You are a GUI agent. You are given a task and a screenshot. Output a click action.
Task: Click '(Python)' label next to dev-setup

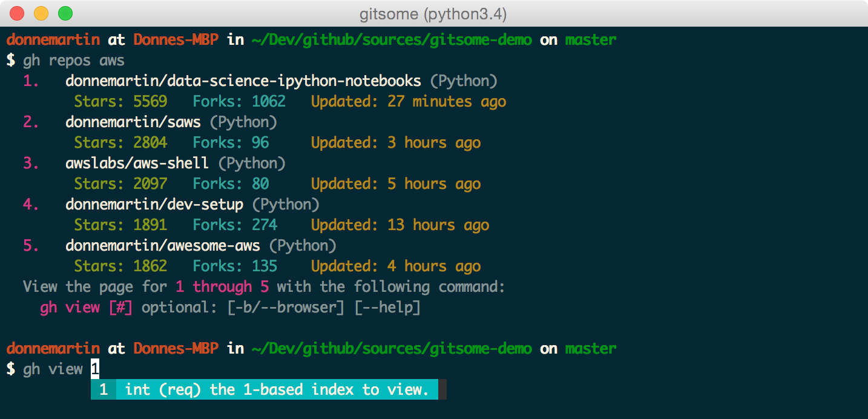[x=286, y=204]
